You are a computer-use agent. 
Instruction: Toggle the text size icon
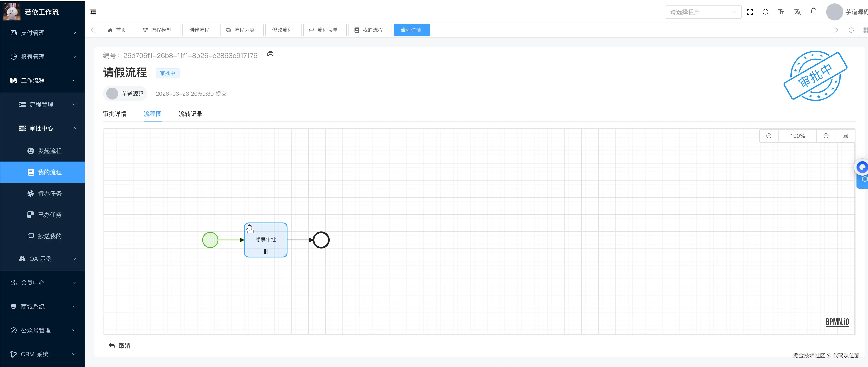(x=781, y=12)
